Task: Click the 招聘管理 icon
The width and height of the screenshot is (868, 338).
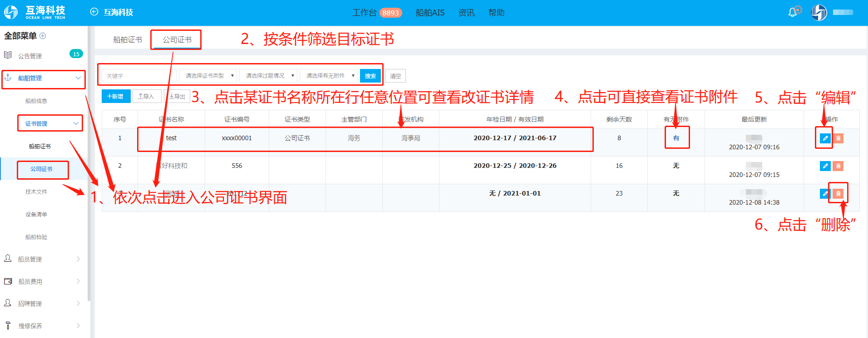Action: tap(8, 303)
